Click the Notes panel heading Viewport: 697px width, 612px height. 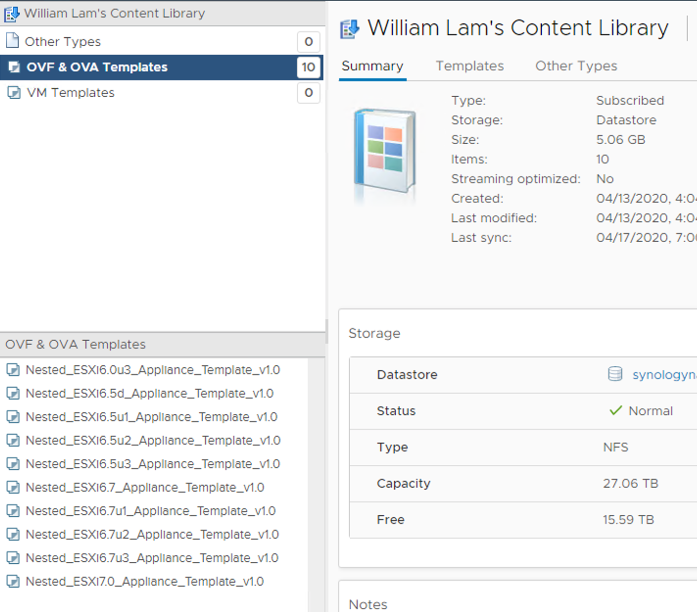[x=368, y=604]
